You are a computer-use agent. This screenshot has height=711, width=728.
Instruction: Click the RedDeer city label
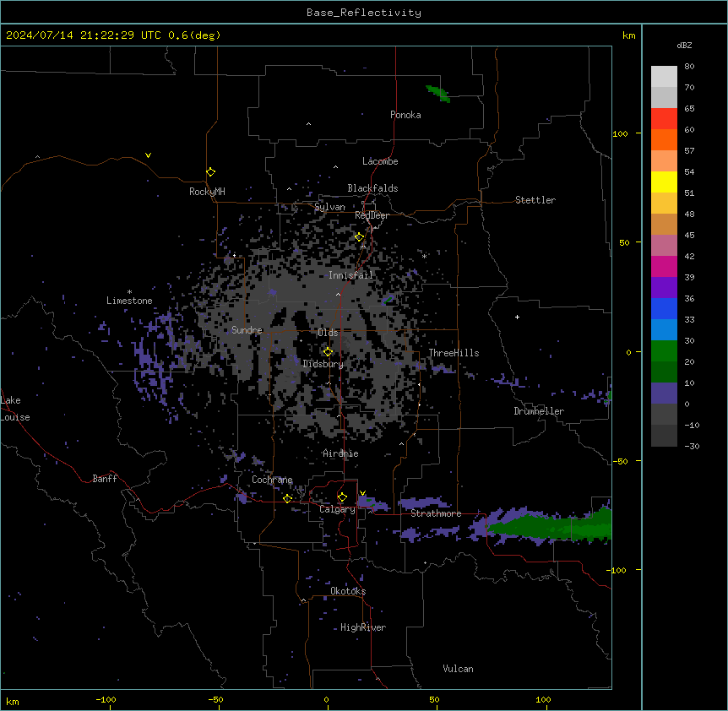tap(372, 215)
